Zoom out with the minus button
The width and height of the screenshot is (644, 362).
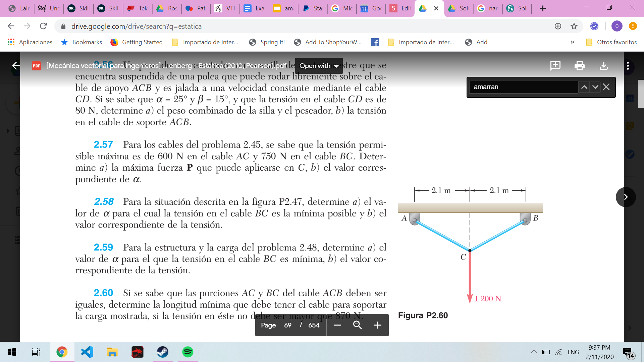(x=337, y=325)
